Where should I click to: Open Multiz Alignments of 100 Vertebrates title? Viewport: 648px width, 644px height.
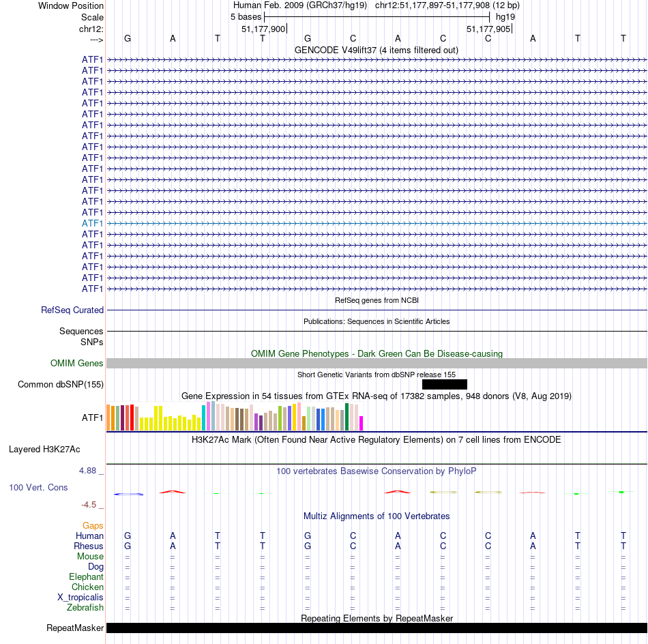pos(377,516)
